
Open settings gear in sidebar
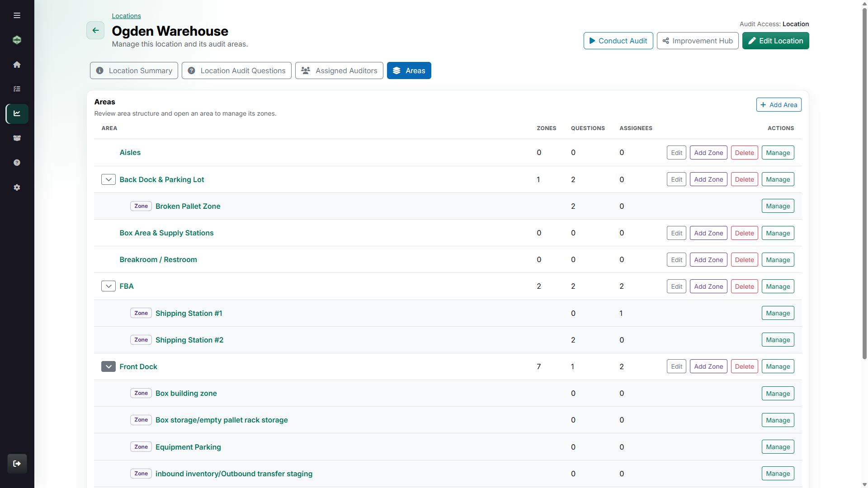(x=17, y=188)
